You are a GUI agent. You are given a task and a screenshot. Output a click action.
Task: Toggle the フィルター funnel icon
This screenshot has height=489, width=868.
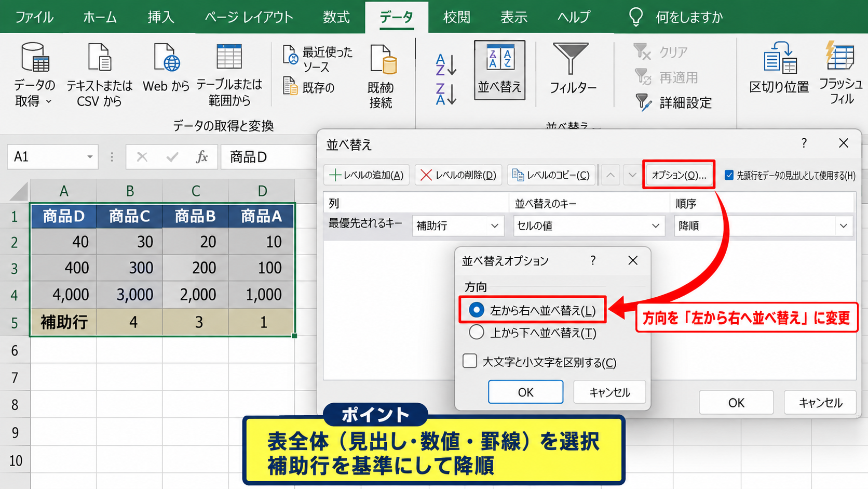coord(571,58)
